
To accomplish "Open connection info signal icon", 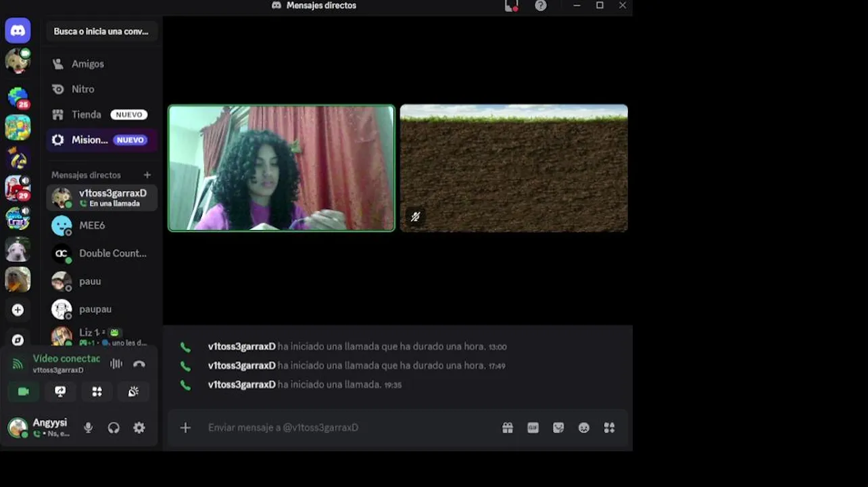I will pos(18,364).
